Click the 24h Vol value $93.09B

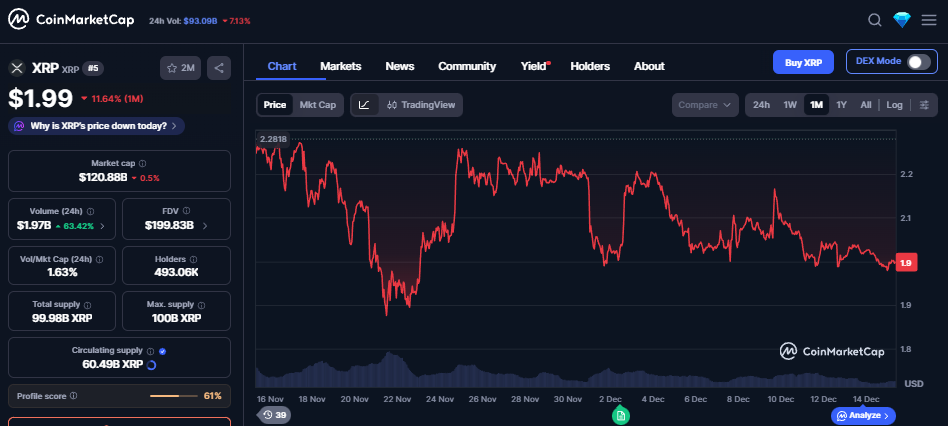click(x=200, y=21)
